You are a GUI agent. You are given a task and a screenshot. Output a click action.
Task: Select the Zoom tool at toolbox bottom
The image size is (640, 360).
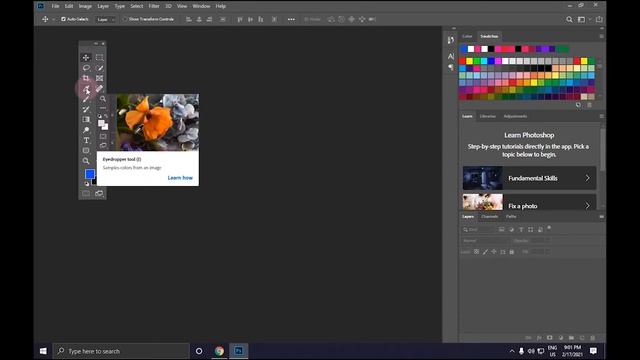[x=86, y=161]
